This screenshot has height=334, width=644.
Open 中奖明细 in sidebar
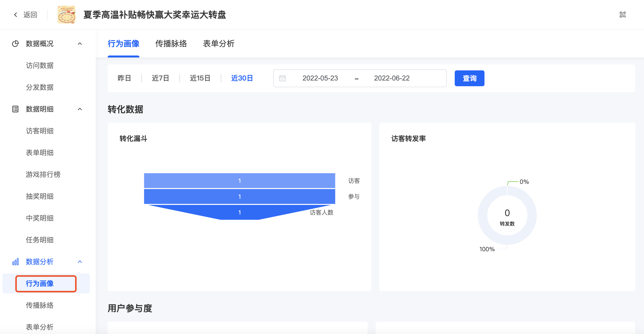pyautogui.click(x=40, y=218)
